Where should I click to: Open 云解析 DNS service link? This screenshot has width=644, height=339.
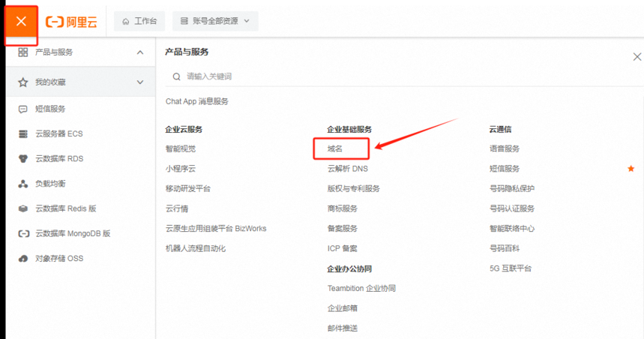tap(348, 169)
